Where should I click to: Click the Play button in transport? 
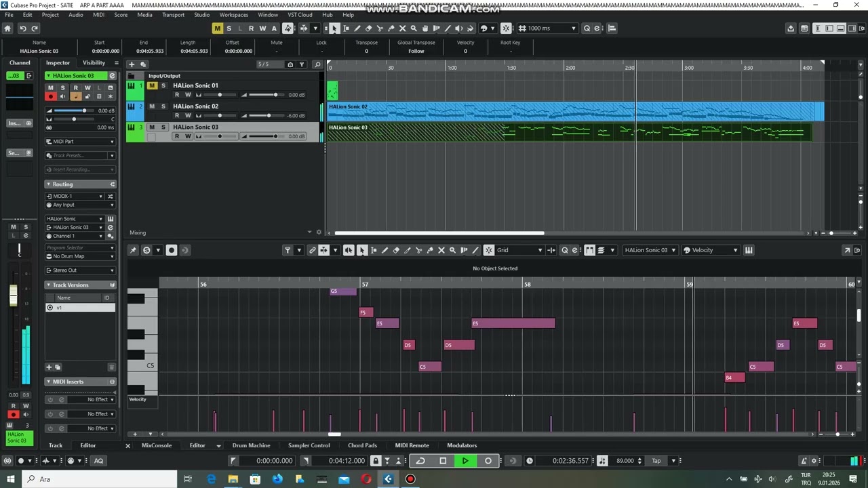point(465,461)
